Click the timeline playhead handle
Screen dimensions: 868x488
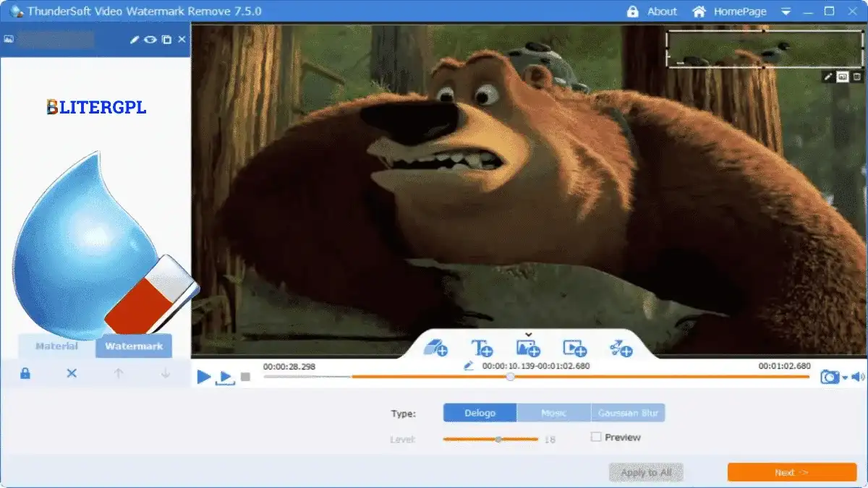click(x=511, y=377)
